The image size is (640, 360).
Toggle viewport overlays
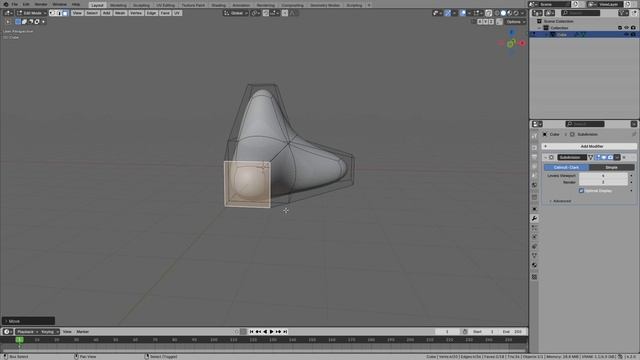pos(462,13)
